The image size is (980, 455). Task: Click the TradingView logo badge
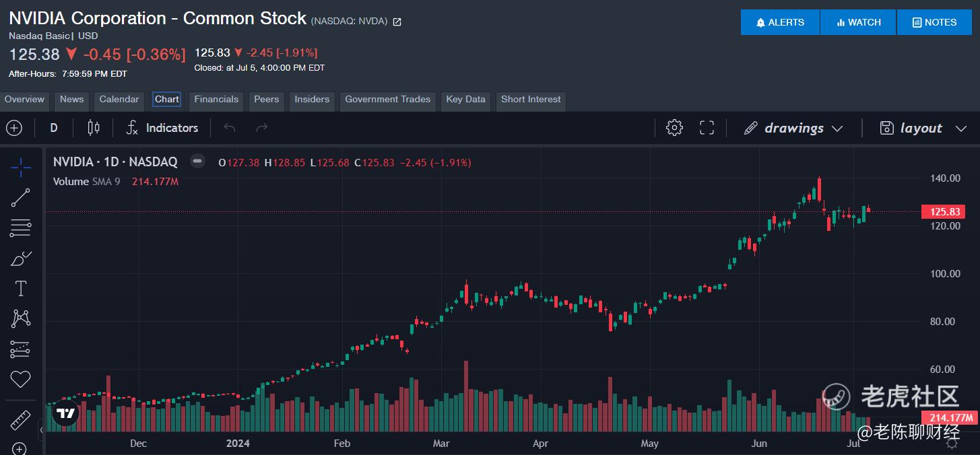(x=65, y=413)
